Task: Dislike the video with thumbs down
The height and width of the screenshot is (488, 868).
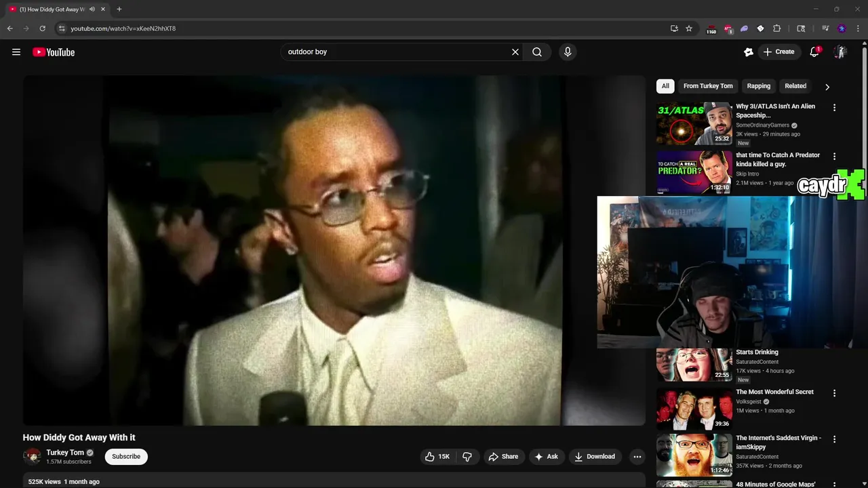Action: click(467, 457)
